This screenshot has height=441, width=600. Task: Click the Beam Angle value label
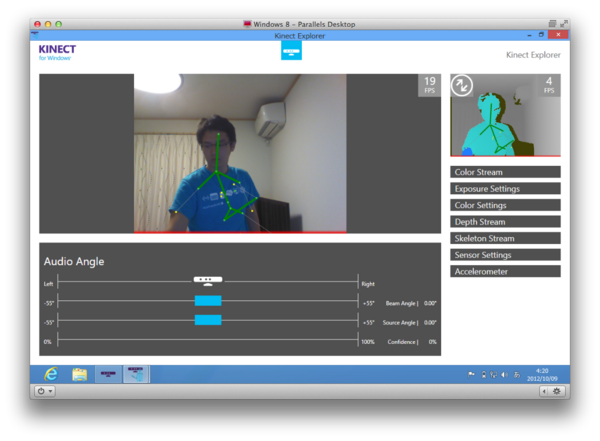point(430,303)
